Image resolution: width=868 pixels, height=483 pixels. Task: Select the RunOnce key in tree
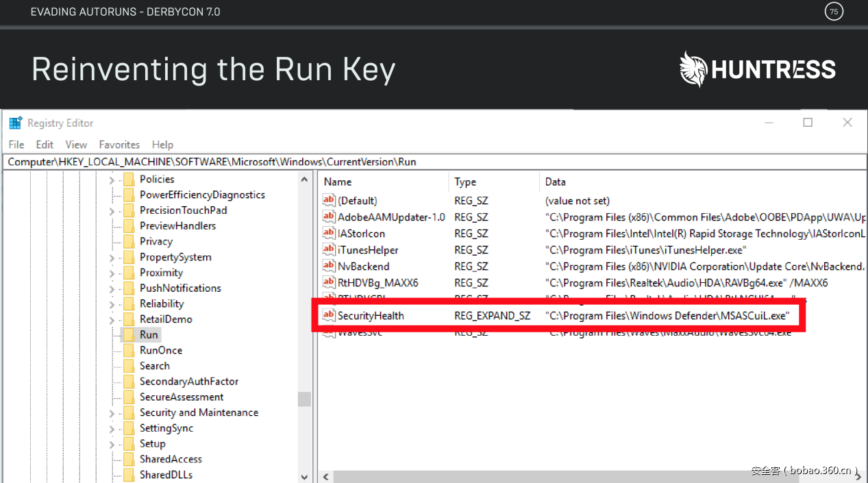161,350
